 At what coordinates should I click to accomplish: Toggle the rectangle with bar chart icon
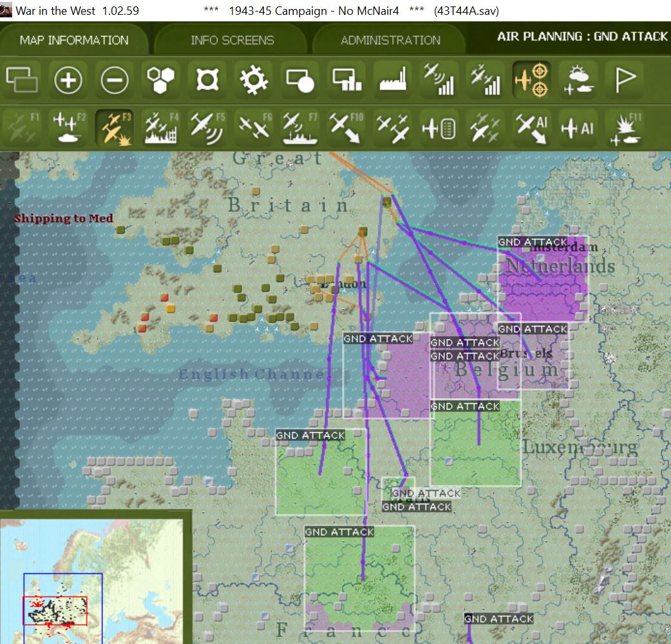[x=346, y=80]
